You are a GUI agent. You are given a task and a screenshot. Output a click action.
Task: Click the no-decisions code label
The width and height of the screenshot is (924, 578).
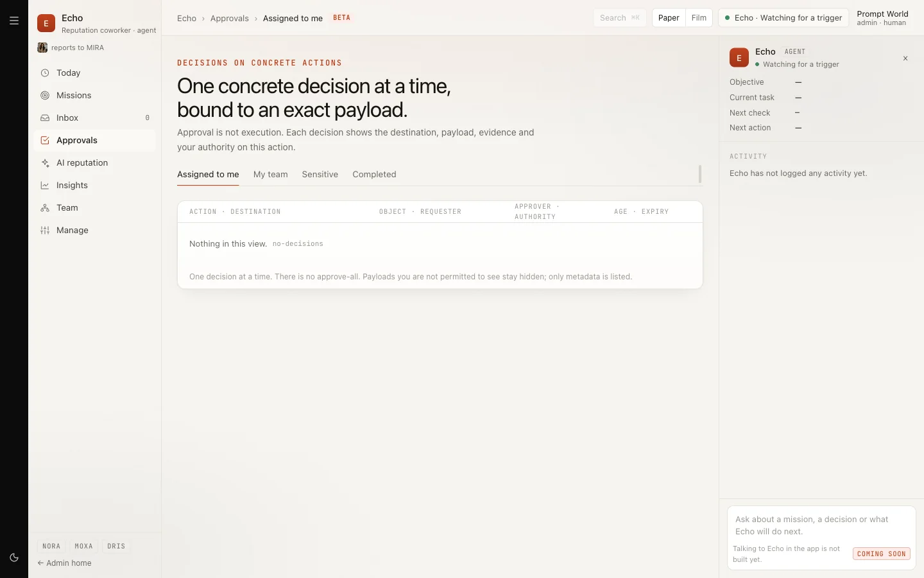point(298,244)
